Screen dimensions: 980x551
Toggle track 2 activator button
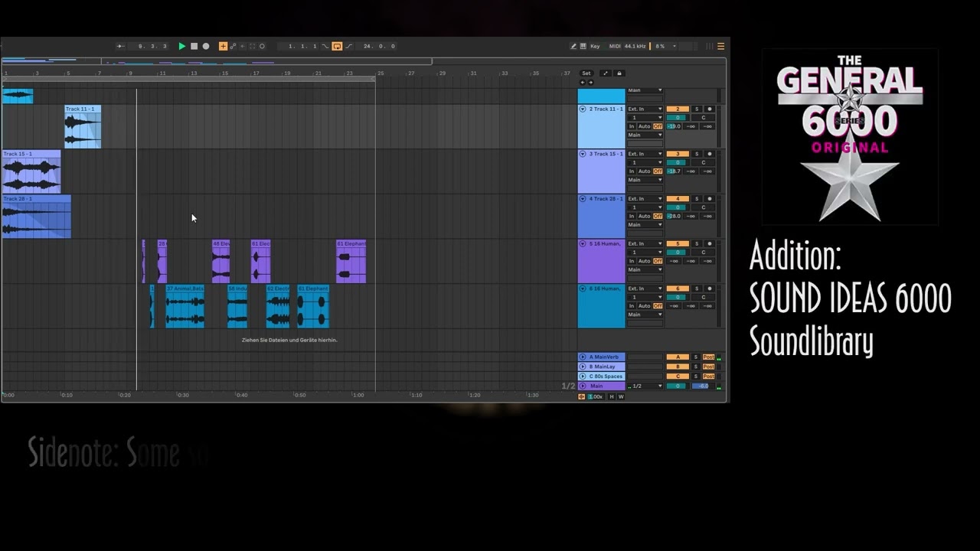[x=678, y=109]
